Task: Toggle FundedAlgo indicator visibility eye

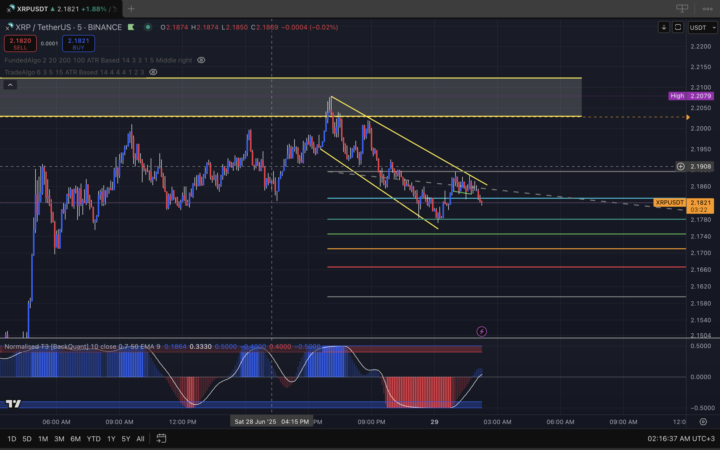Action: coord(201,60)
